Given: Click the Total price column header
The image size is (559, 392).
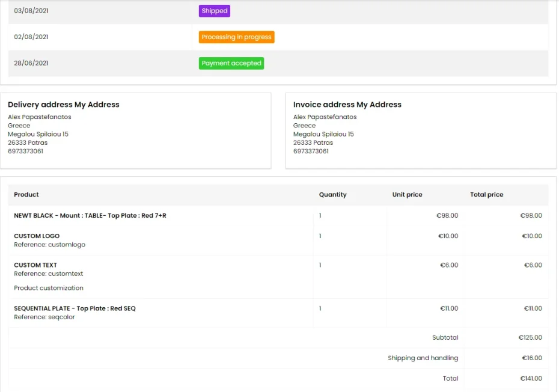Looking at the screenshot, I should click(487, 194).
